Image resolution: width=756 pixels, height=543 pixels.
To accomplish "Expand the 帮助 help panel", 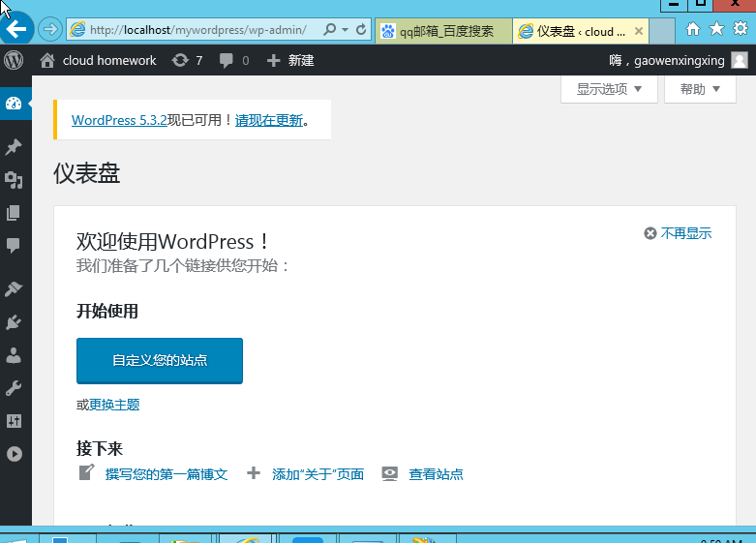I will point(700,89).
